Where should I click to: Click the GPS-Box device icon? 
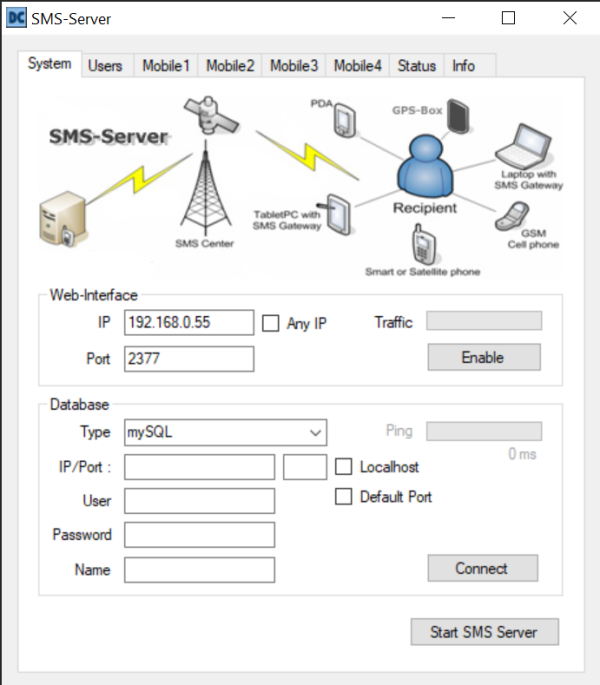point(458,116)
